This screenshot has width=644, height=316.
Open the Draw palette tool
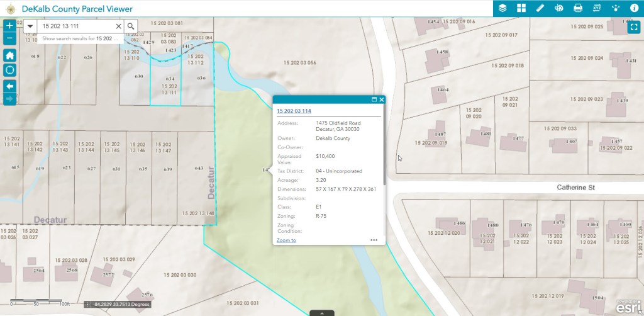pyautogui.click(x=559, y=8)
